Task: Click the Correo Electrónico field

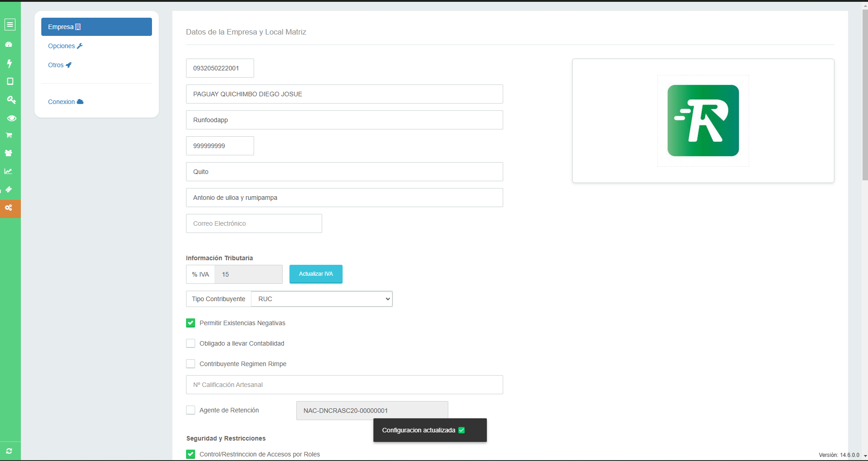Action: click(x=254, y=223)
